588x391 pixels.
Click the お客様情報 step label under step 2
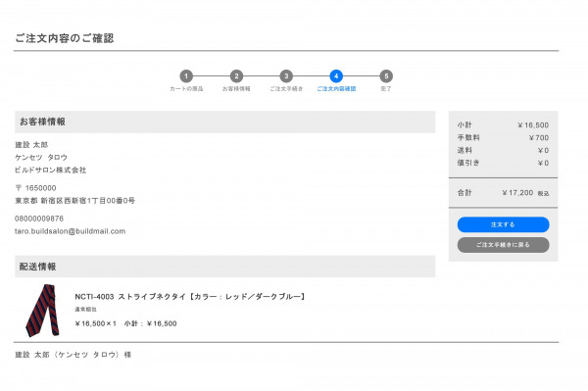pyautogui.click(x=236, y=89)
